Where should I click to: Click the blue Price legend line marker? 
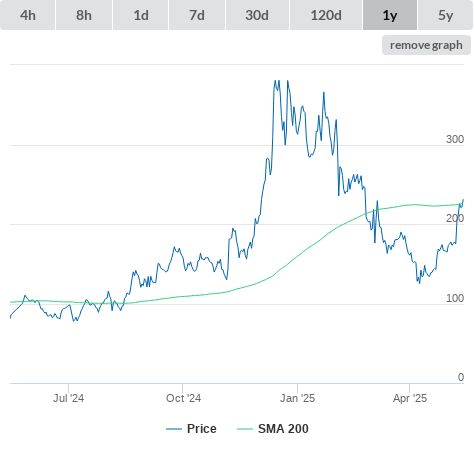[174, 429]
